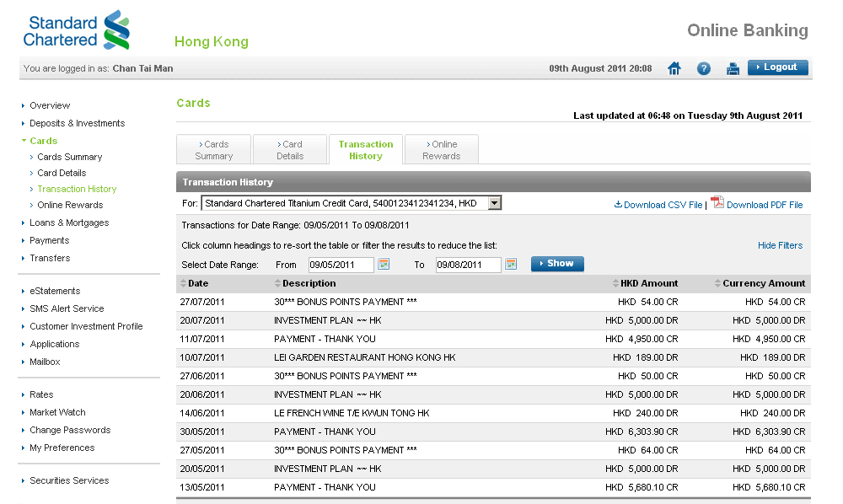The image size is (843, 504).
Task: Open SMS Alert Service
Action: (x=67, y=308)
